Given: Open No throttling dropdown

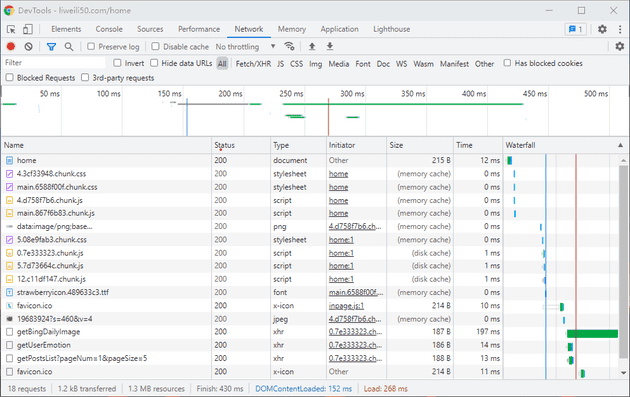Looking at the screenshot, I should [x=245, y=47].
